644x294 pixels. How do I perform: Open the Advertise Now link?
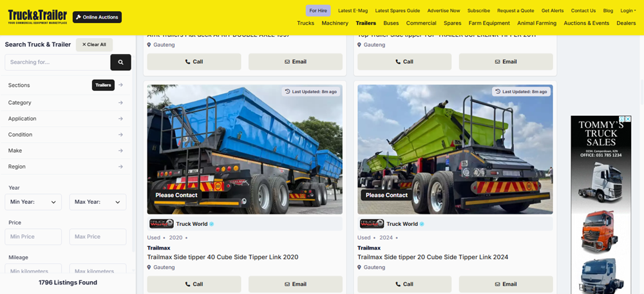tap(444, 11)
